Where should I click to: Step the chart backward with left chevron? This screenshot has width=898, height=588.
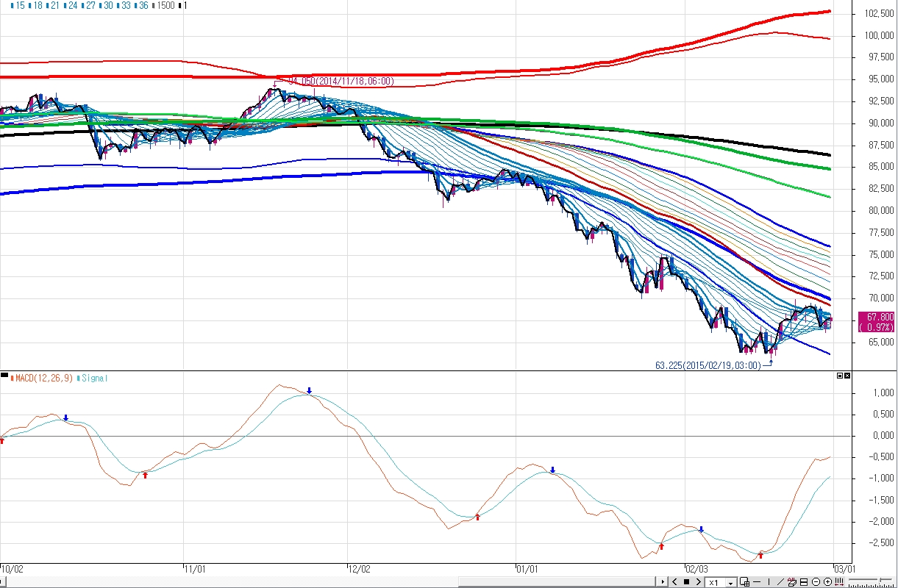(674, 582)
